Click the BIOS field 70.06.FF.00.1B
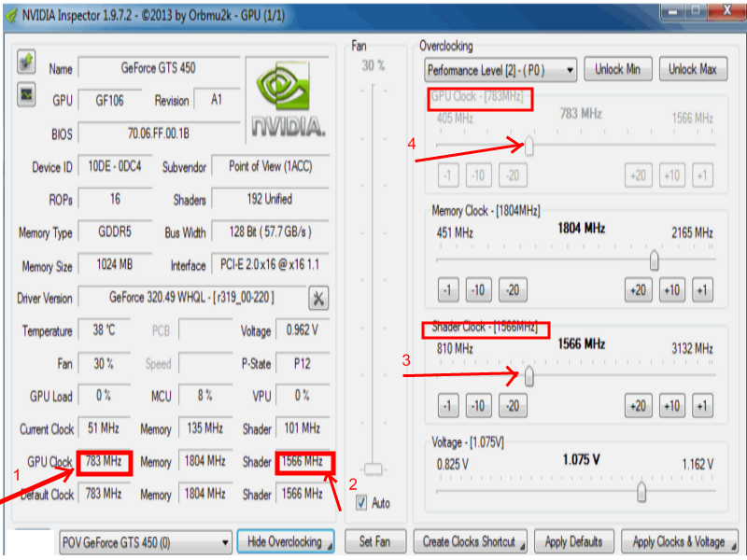Screen dimensions: 747x560 pos(159,133)
